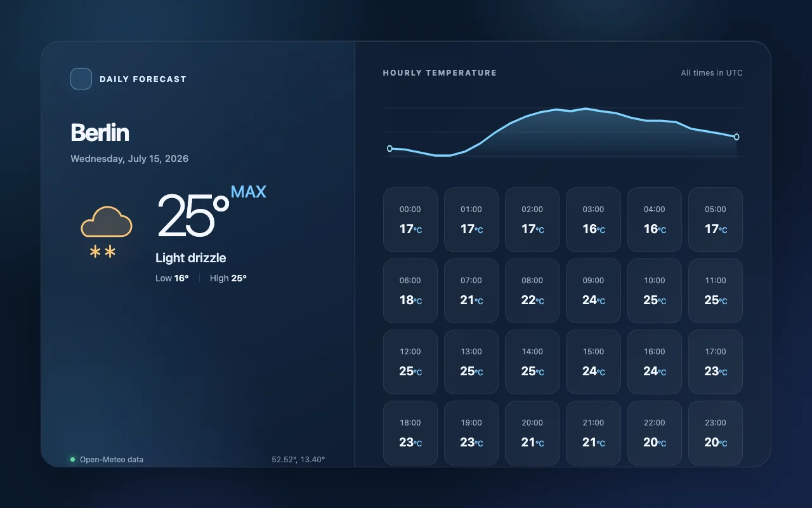Select the 05:00 temperature tile
Viewport: 812px width, 508px height.
pos(716,220)
